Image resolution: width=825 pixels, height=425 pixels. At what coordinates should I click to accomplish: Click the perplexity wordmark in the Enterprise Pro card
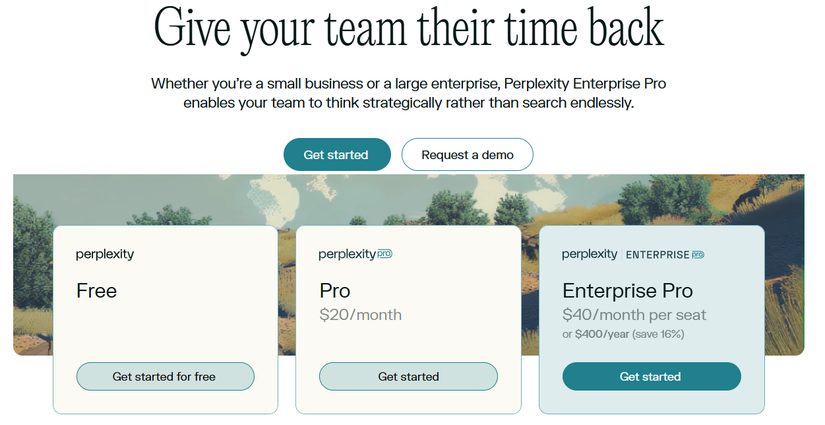(589, 255)
